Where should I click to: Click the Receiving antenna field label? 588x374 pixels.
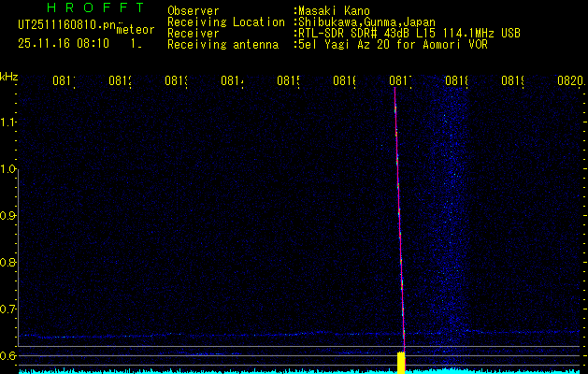pyautogui.click(x=222, y=44)
